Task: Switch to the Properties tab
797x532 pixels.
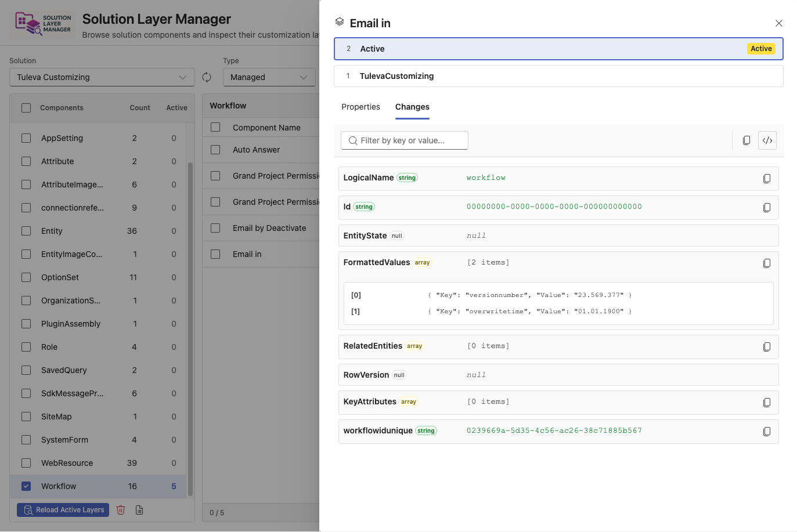Action: [360, 107]
